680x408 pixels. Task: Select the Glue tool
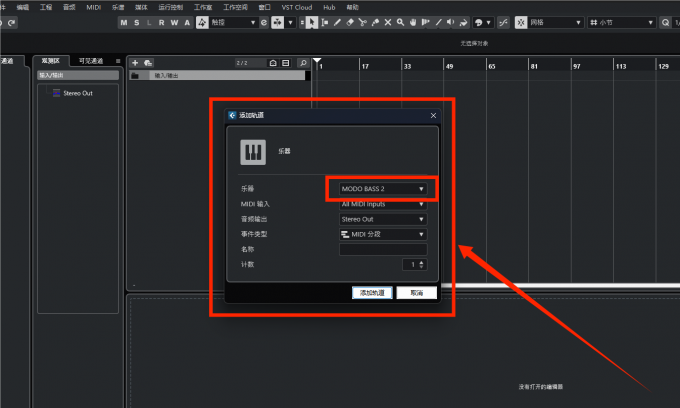[375, 23]
